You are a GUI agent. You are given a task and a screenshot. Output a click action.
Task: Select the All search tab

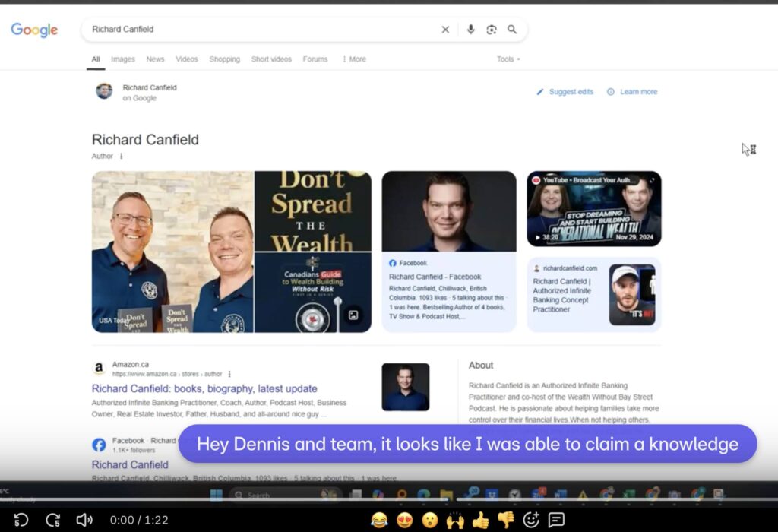pos(96,59)
